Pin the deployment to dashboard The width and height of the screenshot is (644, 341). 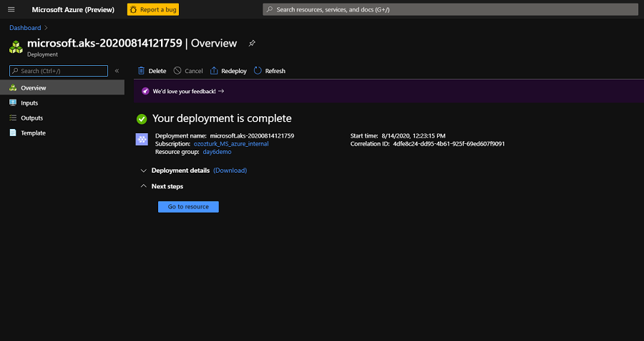(x=252, y=43)
